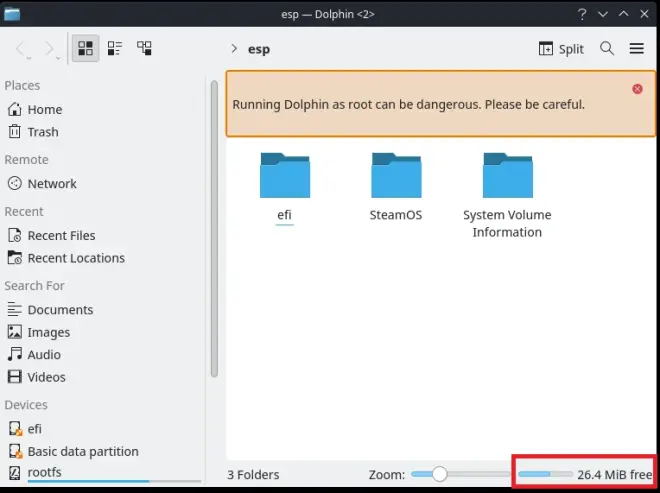Switch to Icons view mode
The width and height of the screenshot is (660, 493).
[x=85, y=48]
